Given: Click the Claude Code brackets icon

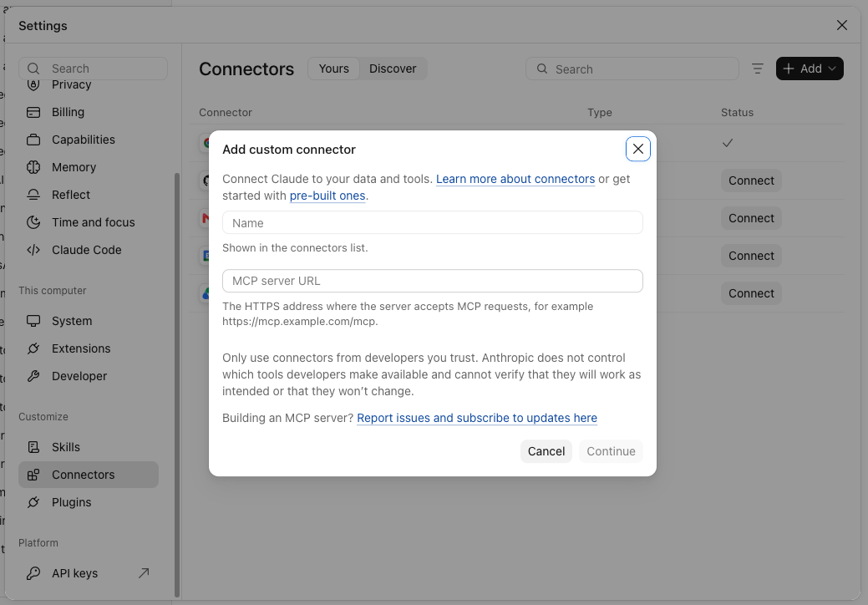Looking at the screenshot, I should tap(33, 250).
